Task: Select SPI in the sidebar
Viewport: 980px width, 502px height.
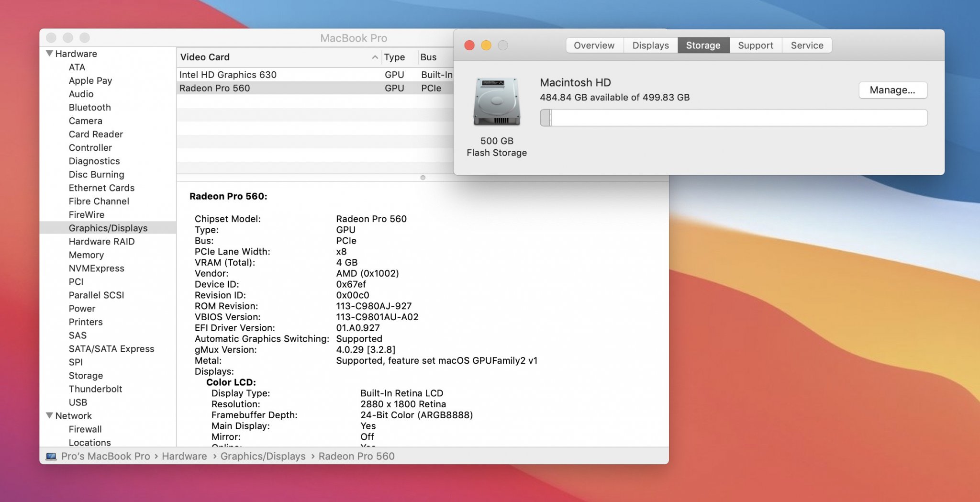Action: pyautogui.click(x=76, y=362)
